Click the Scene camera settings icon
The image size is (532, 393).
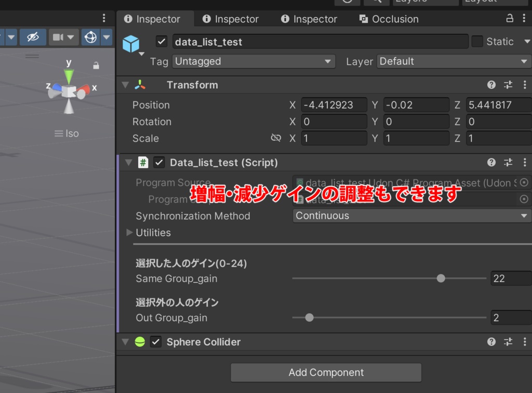[x=58, y=37]
